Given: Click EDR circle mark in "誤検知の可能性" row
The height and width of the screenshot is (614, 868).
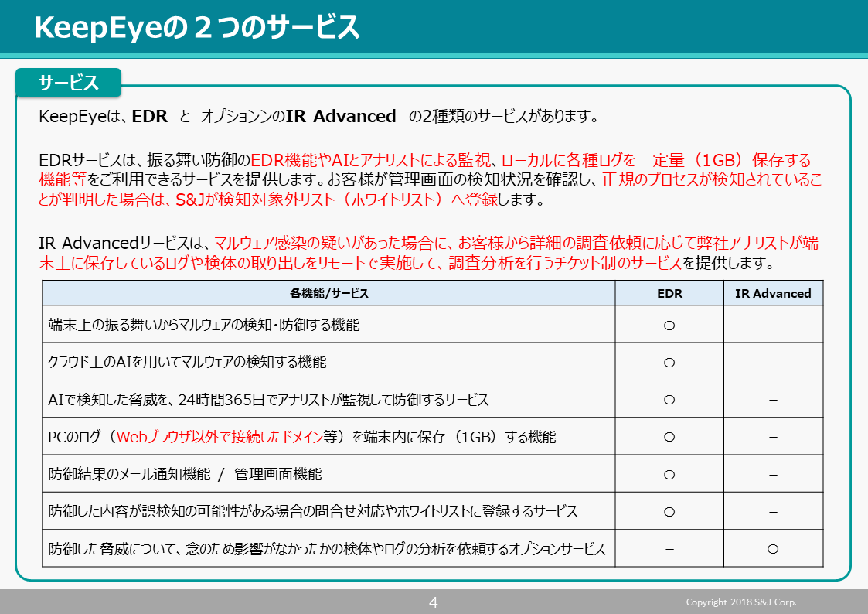Looking at the screenshot, I should (669, 512).
